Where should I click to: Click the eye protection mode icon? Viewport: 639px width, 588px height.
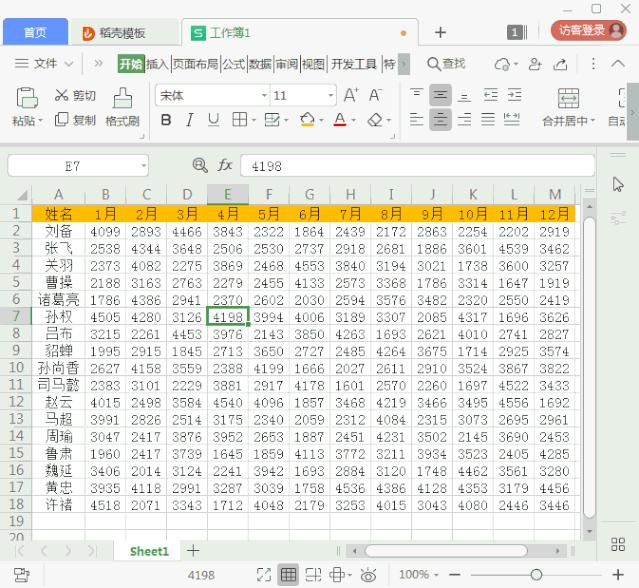point(368,575)
